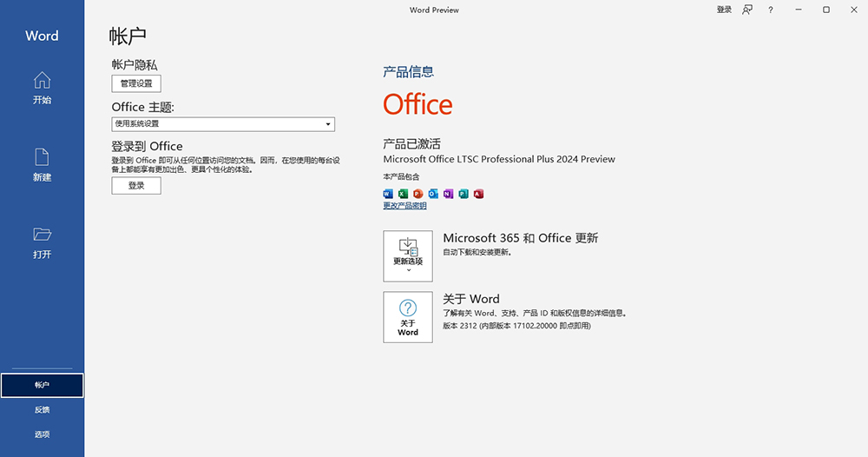Click the 管理设置 button under 帐户隐私
Viewport: 868px width, 457px height.
136,83
